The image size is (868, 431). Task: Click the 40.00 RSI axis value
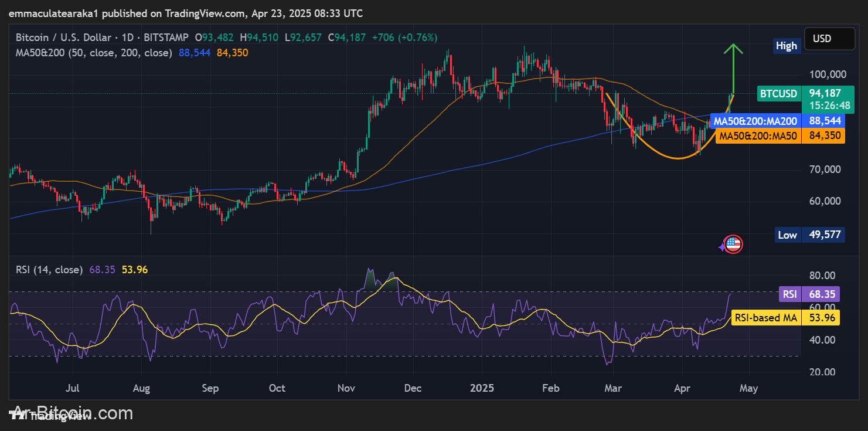822,340
